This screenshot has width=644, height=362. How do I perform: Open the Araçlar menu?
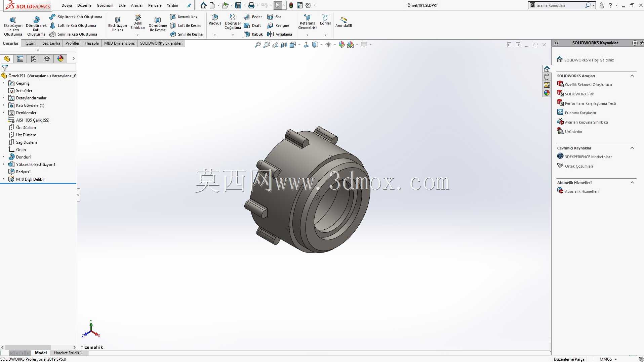click(137, 5)
